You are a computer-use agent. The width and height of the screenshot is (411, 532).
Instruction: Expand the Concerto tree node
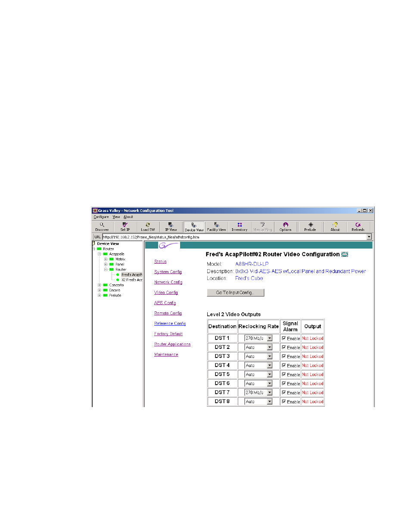click(100, 285)
